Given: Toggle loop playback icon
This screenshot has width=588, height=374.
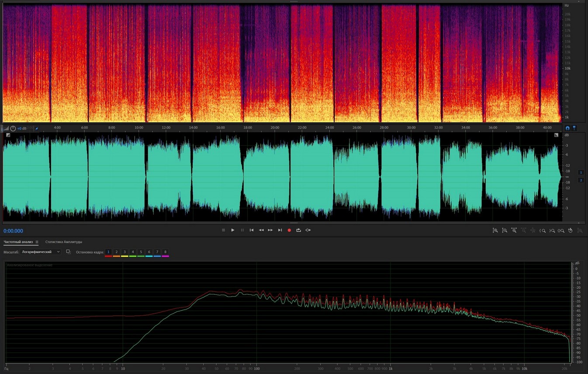Looking at the screenshot, I should (299, 230).
